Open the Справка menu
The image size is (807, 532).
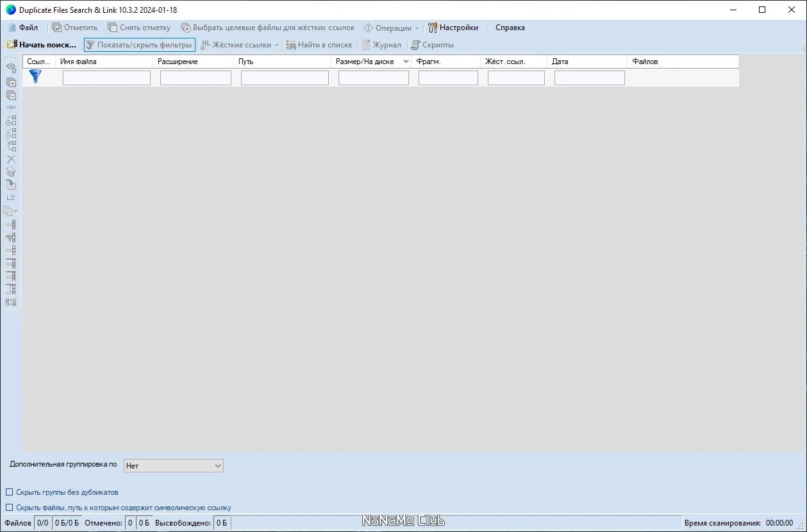[510, 28]
